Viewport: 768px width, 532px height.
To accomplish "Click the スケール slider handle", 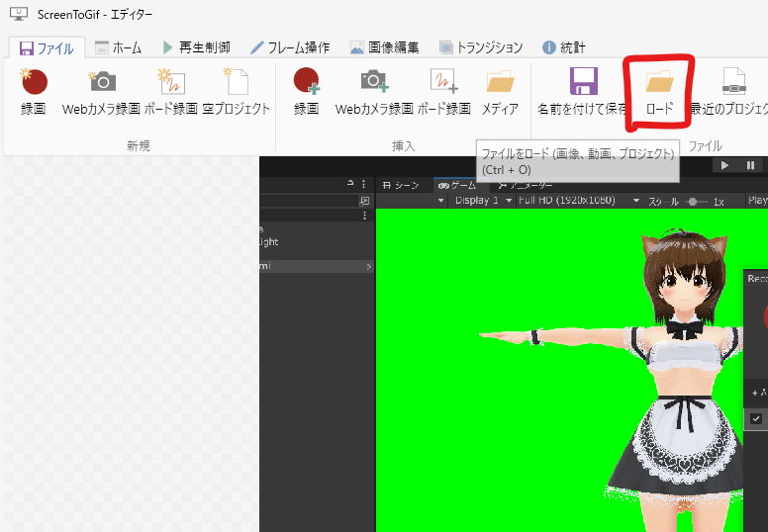I will 693,202.
